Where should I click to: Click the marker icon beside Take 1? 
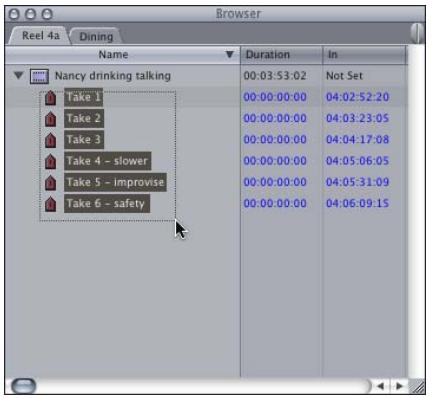point(50,97)
